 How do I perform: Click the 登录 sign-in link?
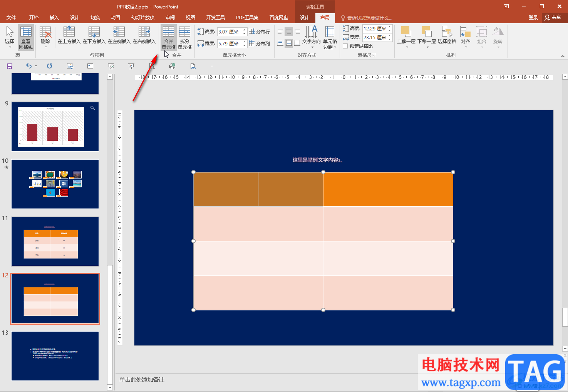click(x=533, y=18)
